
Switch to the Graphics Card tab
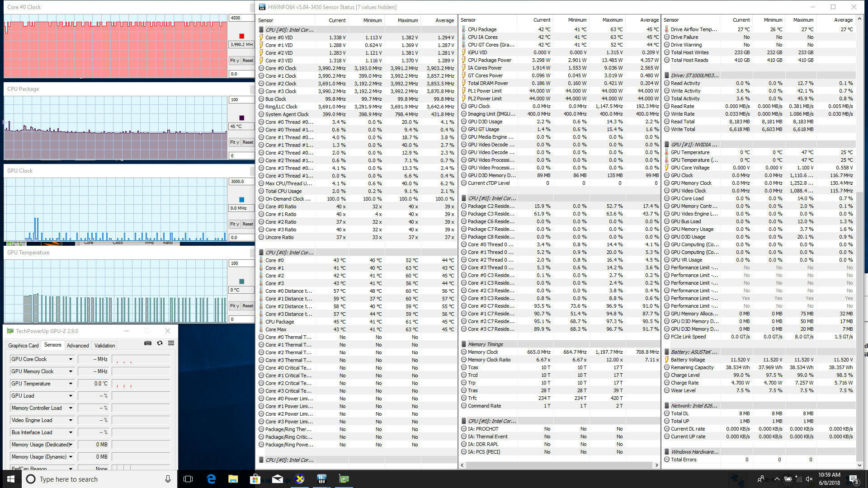pos(24,346)
